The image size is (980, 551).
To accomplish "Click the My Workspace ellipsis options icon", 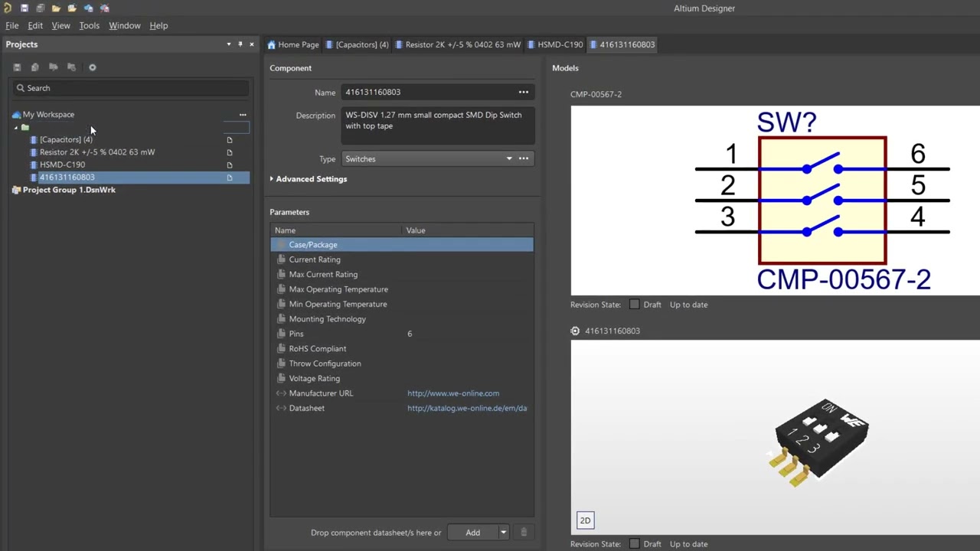I will pos(243,115).
